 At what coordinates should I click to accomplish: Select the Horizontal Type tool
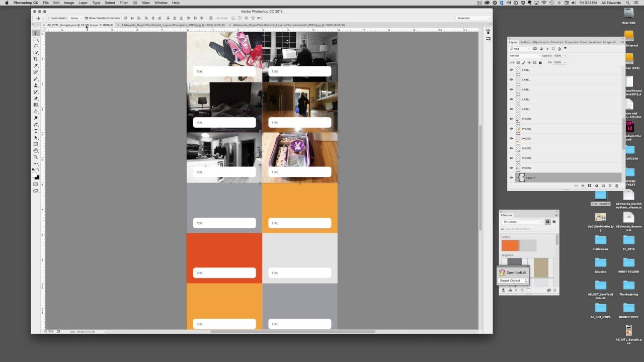pyautogui.click(x=36, y=131)
